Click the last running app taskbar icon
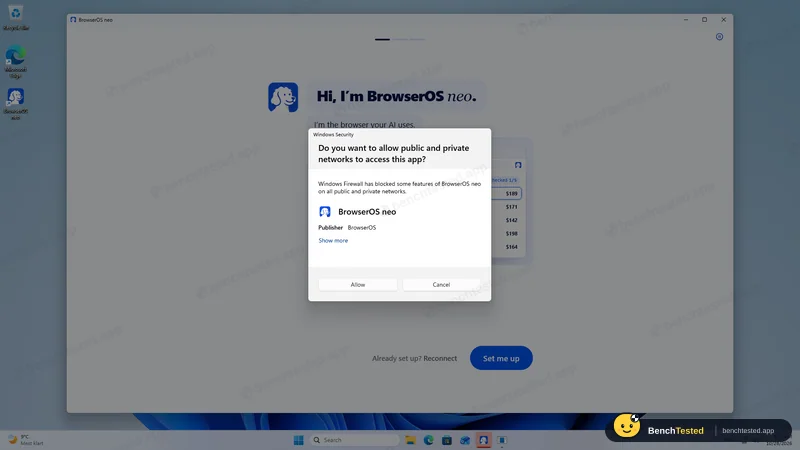This screenshot has width=800, height=450. click(502, 440)
